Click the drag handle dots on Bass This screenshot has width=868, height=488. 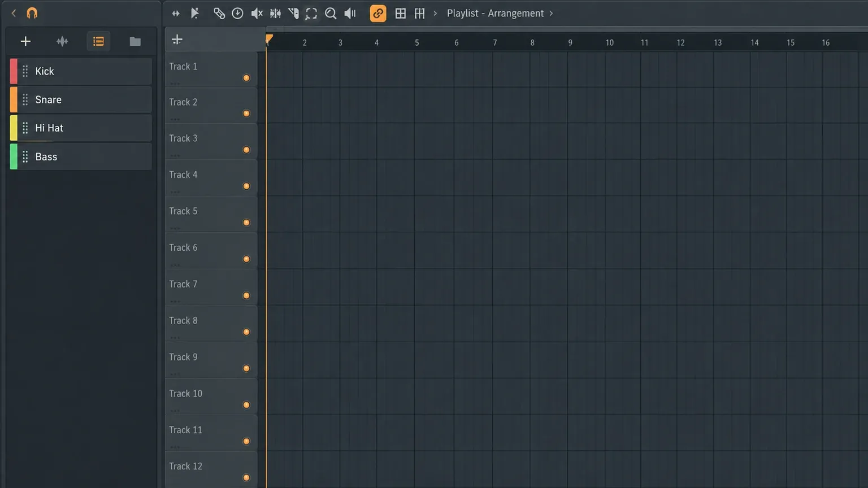tap(25, 156)
